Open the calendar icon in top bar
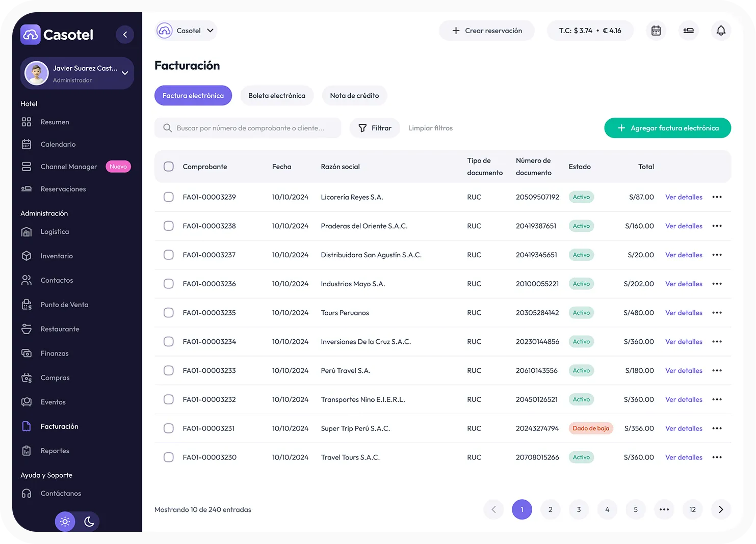The width and height of the screenshot is (756, 544). [x=656, y=31]
